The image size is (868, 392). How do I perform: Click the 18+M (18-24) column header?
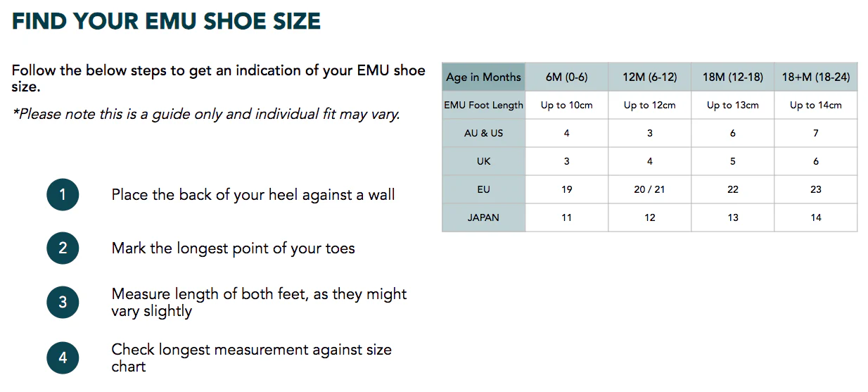pos(815,77)
